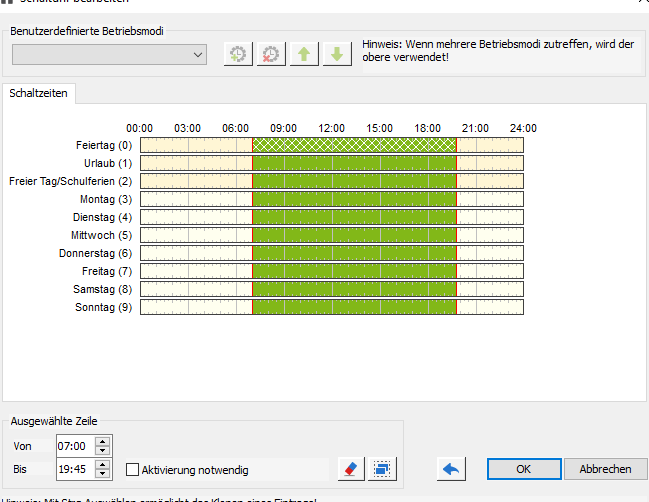Move operating mode down with green arrow
Image resolution: width=649 pixels, height=502 pixels.
click(x=337, y=54)
